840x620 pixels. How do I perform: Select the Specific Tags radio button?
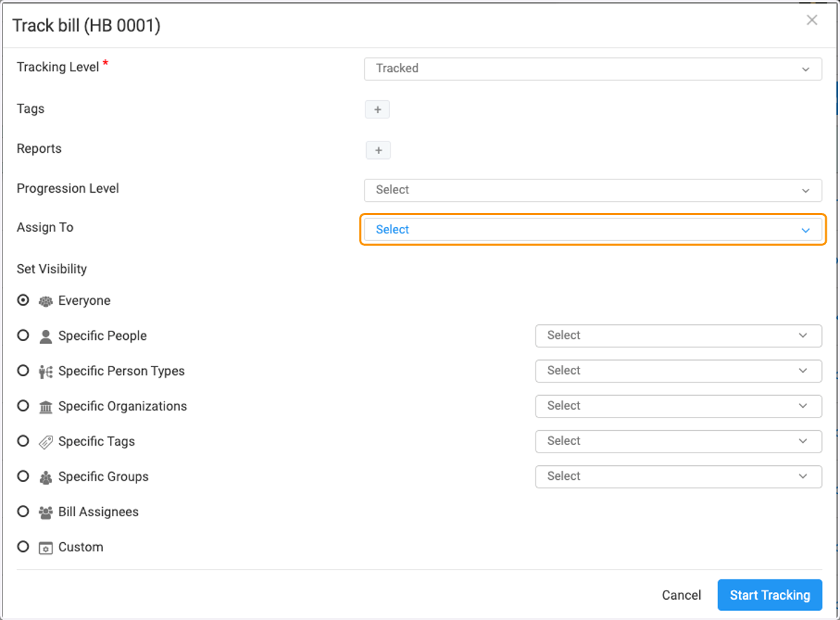[23, 441]
